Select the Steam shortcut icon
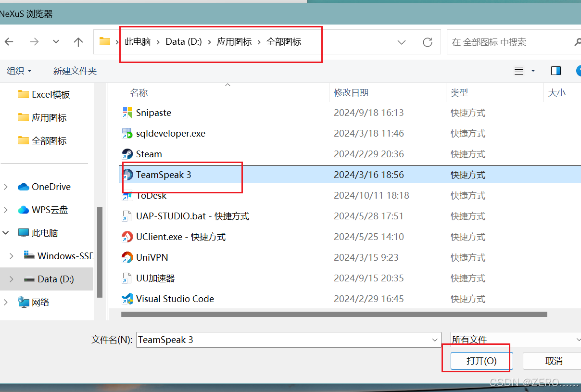The image size is (581, 392). tap(127, 154)
